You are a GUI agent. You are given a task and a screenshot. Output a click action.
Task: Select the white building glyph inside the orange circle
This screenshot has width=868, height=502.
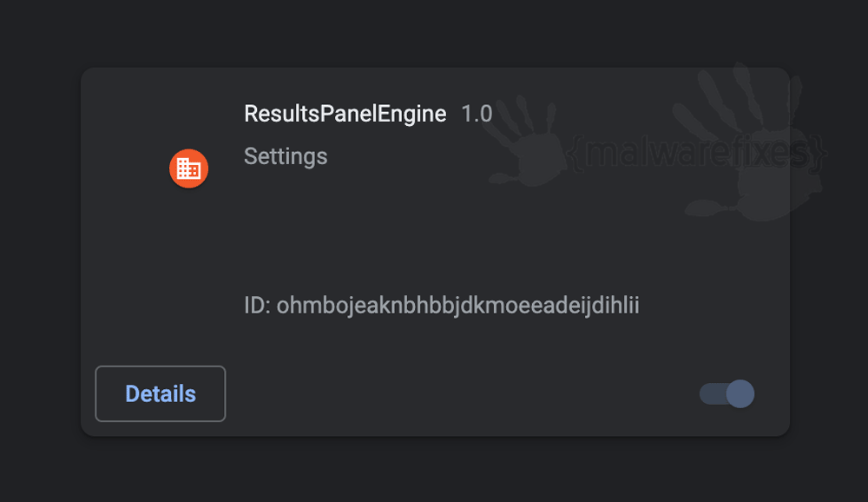188,168
